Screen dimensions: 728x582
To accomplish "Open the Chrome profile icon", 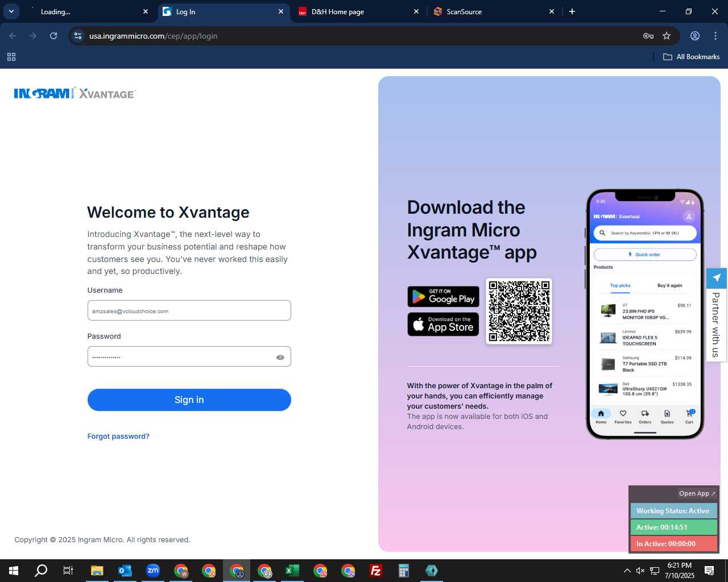I will (695, 36).
